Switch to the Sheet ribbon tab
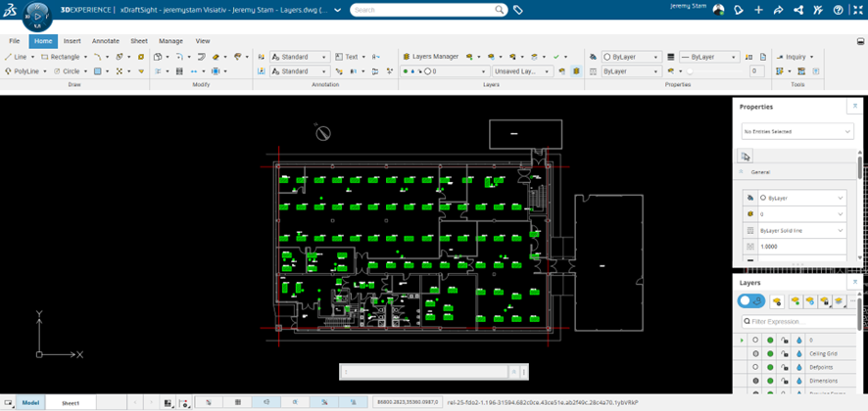The image size is (868, 411). (x=139, y=41)
